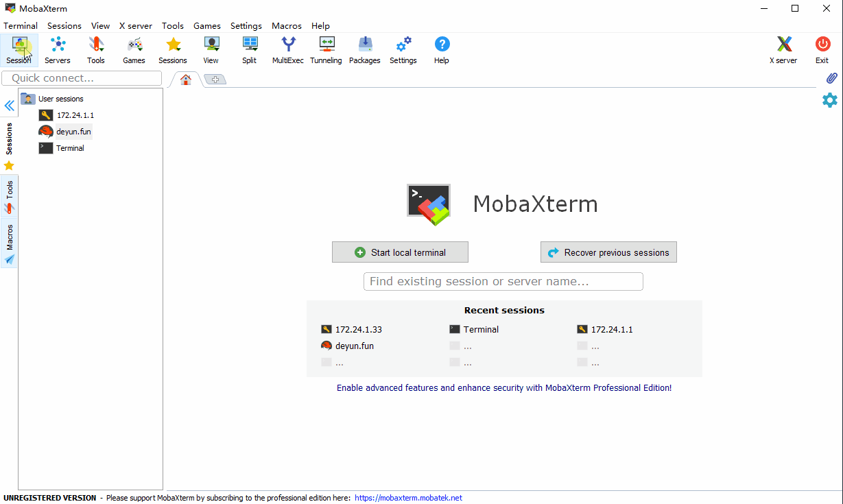843x504 pixels.
Task: Open the Help menu
Action: pos(320,25)
